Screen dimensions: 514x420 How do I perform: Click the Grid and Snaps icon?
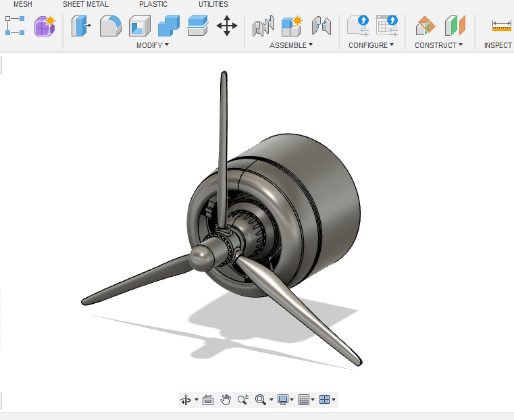click(304, 400)
